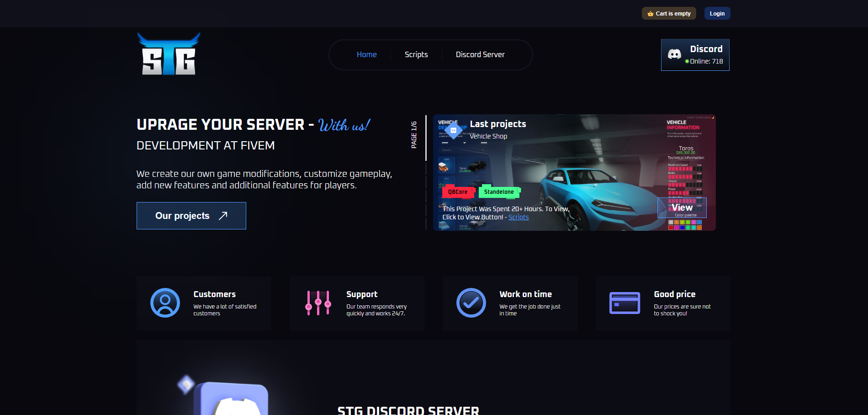Viewport: 868px width, 415px height.
Task: Click the "We have a lot of satisfied customers" text
Action: pos(225,310)
